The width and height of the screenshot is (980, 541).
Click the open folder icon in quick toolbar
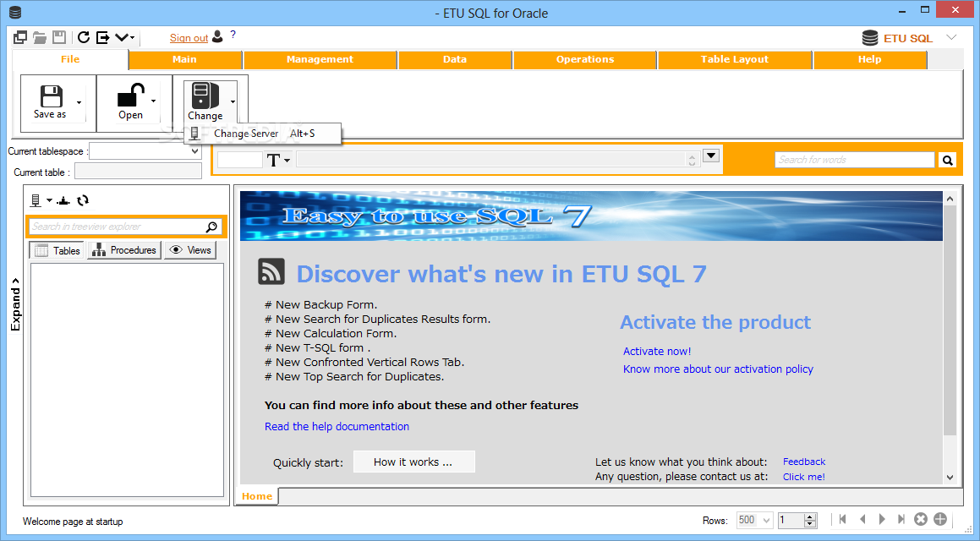click(x=40, y=37)
